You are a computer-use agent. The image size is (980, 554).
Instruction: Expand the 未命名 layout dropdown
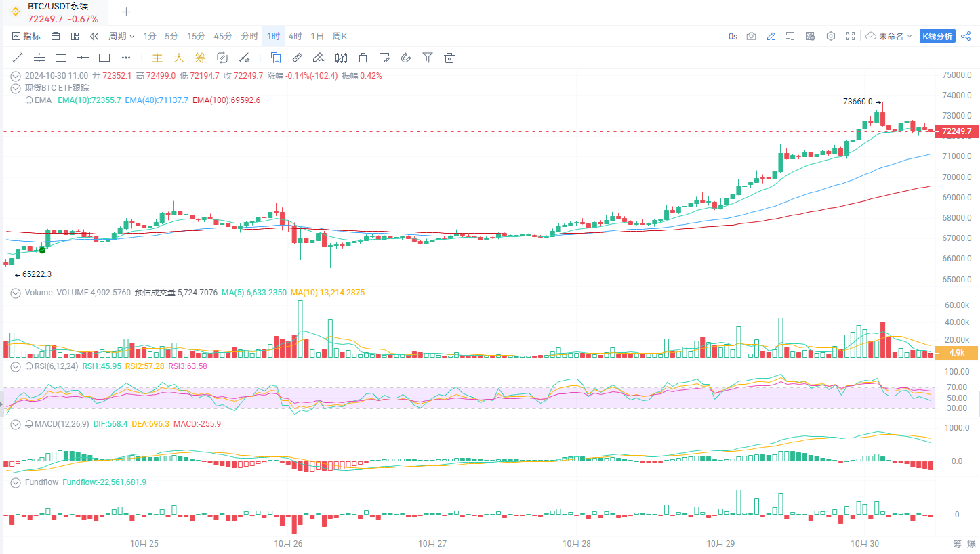coord(889,36)
